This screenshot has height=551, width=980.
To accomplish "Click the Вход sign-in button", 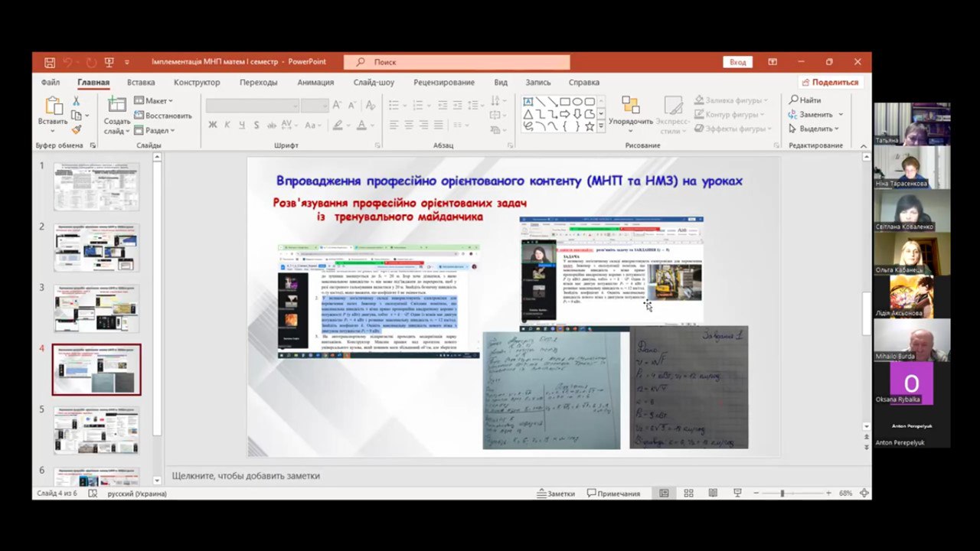I will click(737, 62).
